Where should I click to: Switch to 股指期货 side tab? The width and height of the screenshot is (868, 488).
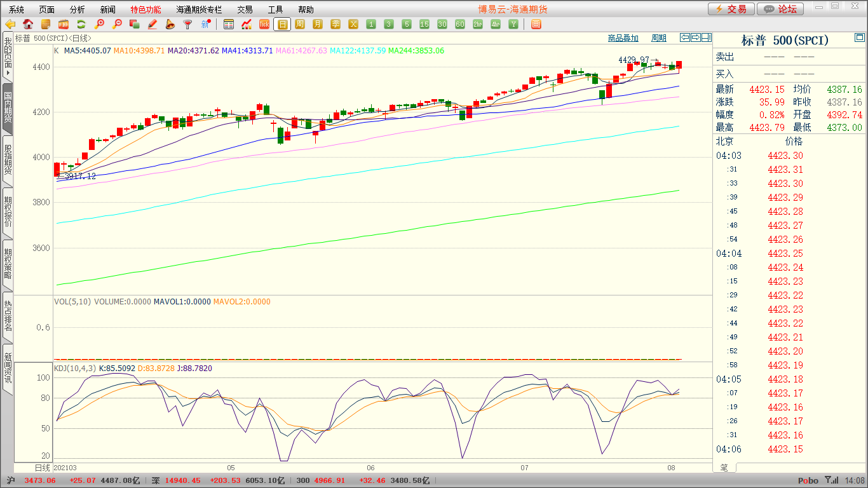coord(8,160)
